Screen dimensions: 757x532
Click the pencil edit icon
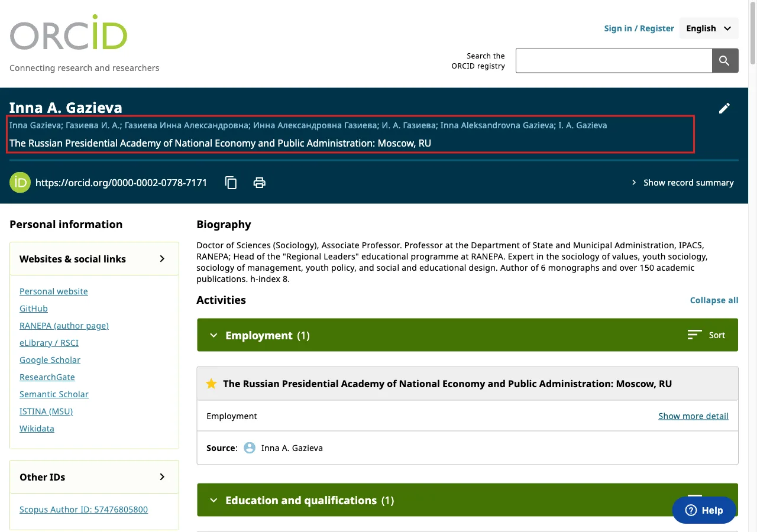[724, 108]
